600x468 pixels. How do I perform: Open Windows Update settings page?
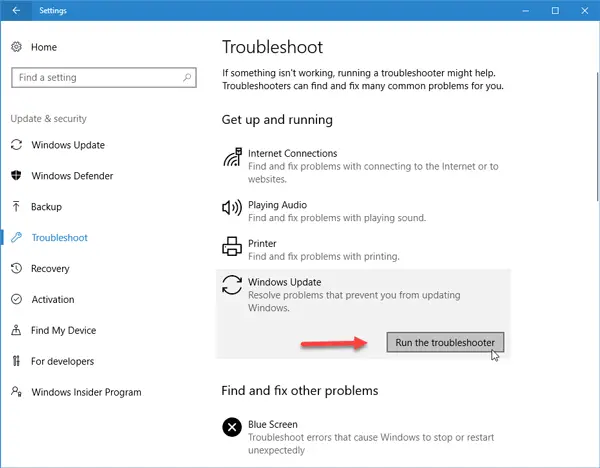(x=68, y=145)
